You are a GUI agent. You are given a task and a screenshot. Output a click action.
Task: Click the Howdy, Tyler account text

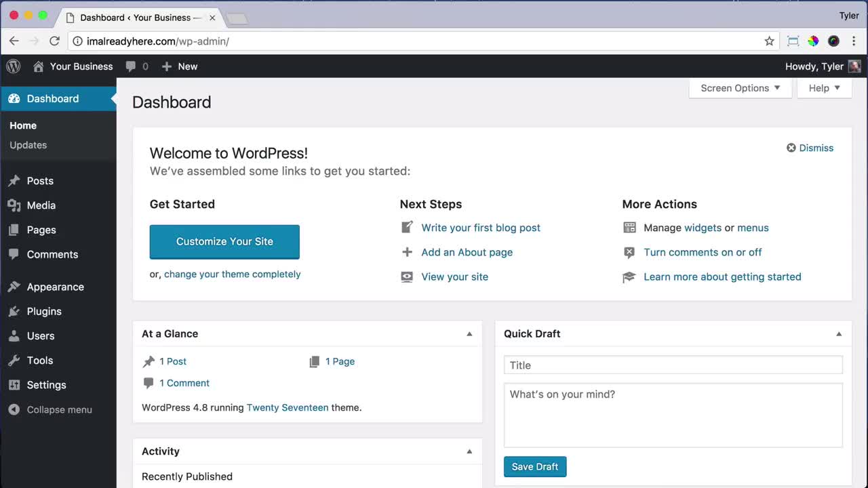coord(814,66)
